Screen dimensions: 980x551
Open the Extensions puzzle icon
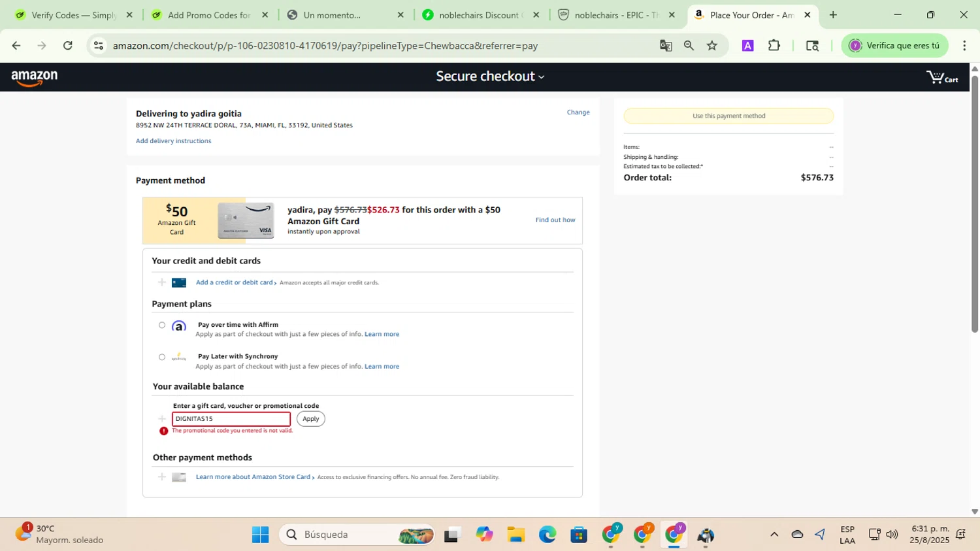[x=774, y=46]
